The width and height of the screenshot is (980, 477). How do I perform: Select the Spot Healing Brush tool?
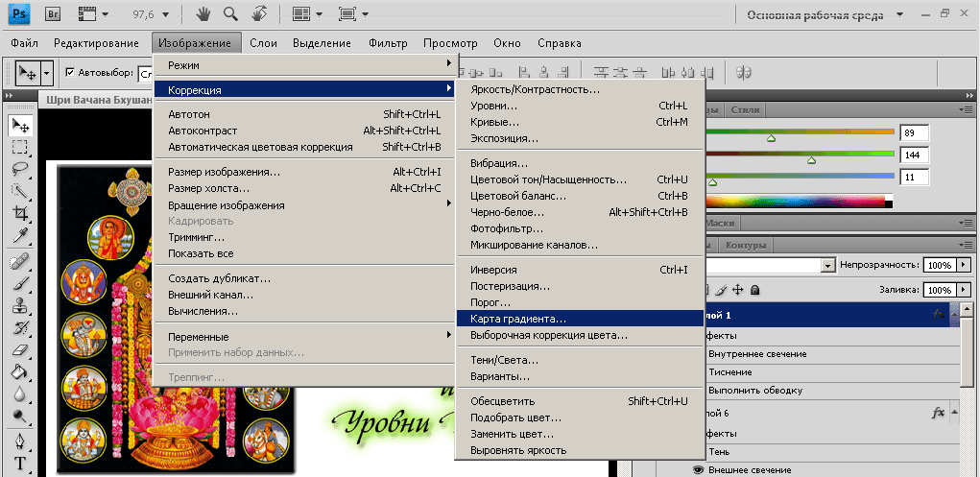tap(20, 259)
